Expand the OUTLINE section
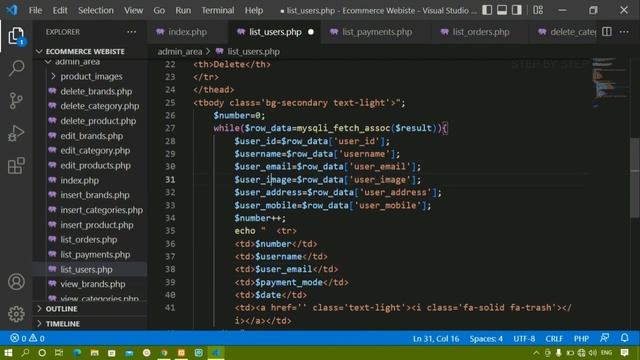This screenshot has height=360, width=640. click(x=61, y=309)
